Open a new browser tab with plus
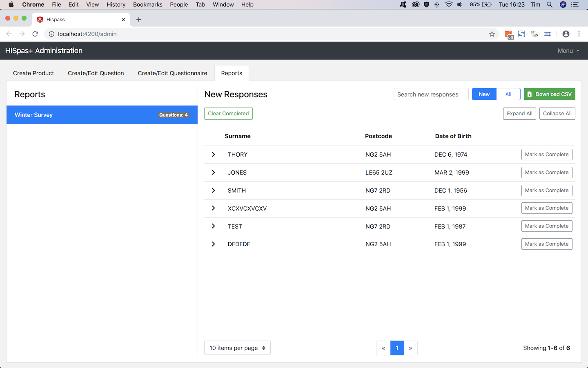This screenshot has width=588, height=368. click(139, 20)
